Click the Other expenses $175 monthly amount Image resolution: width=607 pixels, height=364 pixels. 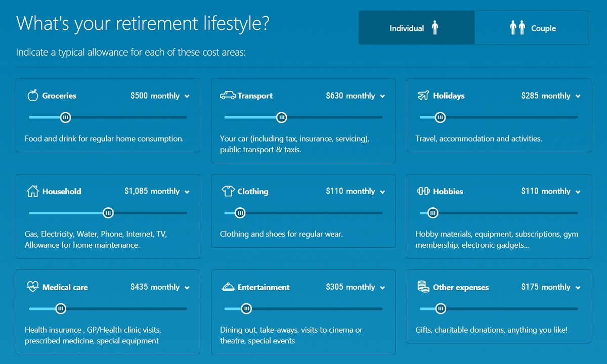[x=545, y=287]
